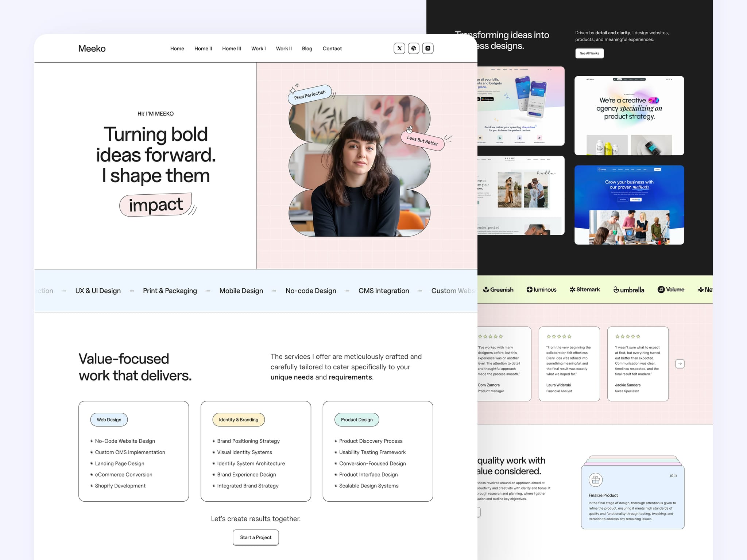This screenshot has width=747, height=560.
Task: Open the Finalize Product process card
Action: coord(632,497)
